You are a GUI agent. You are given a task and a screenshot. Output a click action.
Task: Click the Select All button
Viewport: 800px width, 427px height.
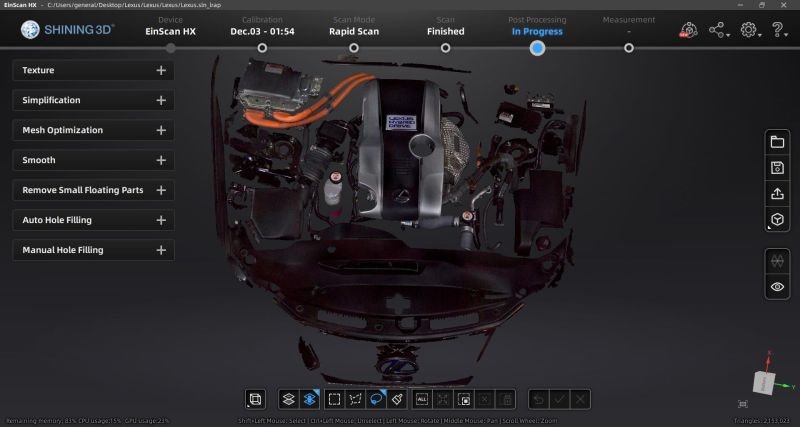[x=421, y=399]
